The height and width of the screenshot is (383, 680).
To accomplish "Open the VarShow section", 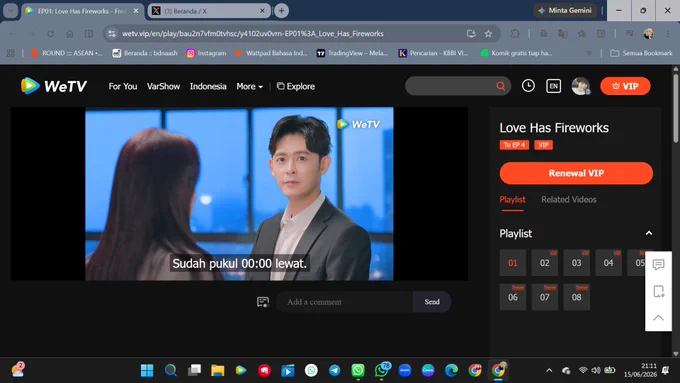I will pos(163,86).
